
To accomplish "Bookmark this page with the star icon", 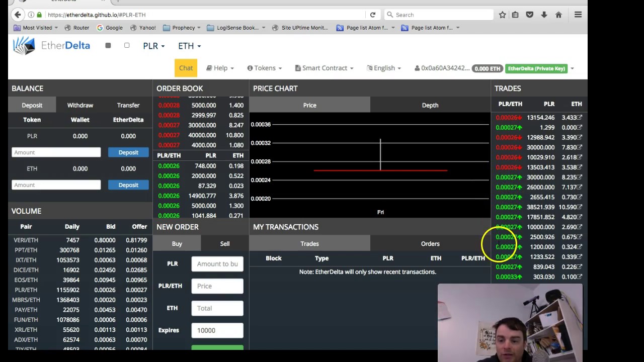I will [x=502, y=15].
